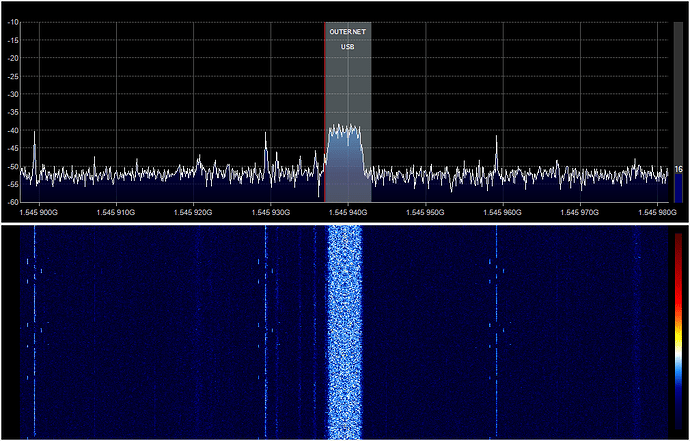690x441 pixels.
Task: Click the -60 dB scale label
Action: click(x=12, y=202)
